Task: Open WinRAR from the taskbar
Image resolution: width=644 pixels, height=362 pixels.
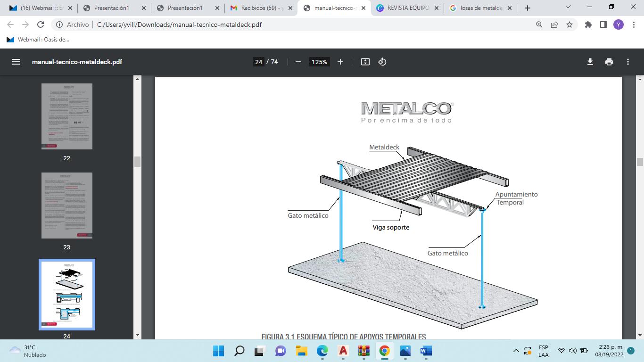Action: tap(363, 351)
